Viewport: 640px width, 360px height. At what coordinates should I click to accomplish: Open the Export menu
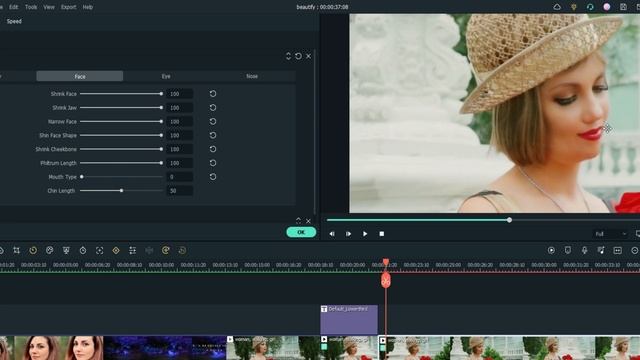tap(69, 7)
